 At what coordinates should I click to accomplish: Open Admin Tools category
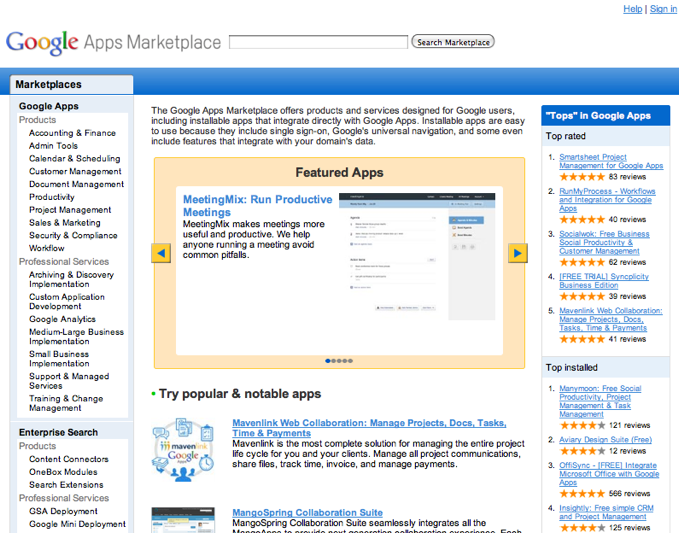53,146
